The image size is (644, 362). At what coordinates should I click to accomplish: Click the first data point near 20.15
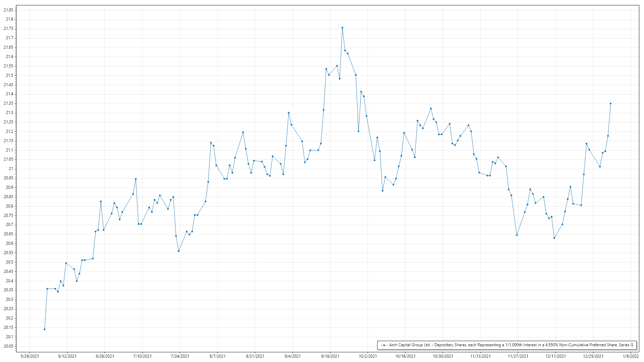click(45, 329)
